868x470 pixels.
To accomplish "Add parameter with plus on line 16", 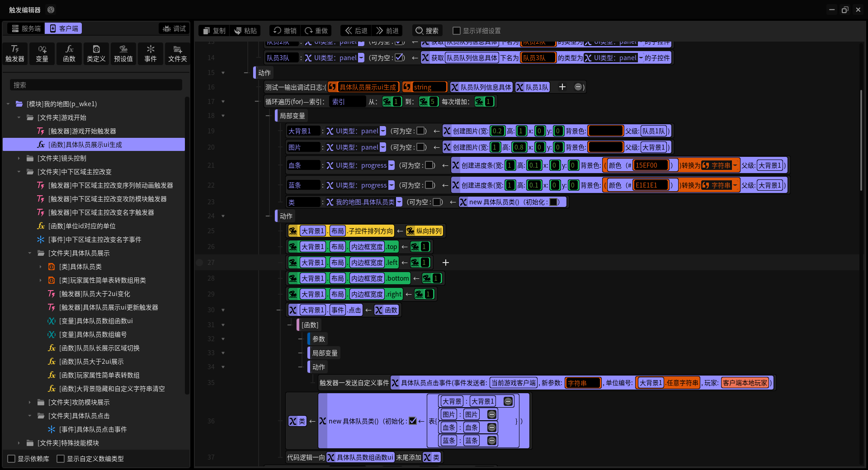I will click(x=562, y=87).
